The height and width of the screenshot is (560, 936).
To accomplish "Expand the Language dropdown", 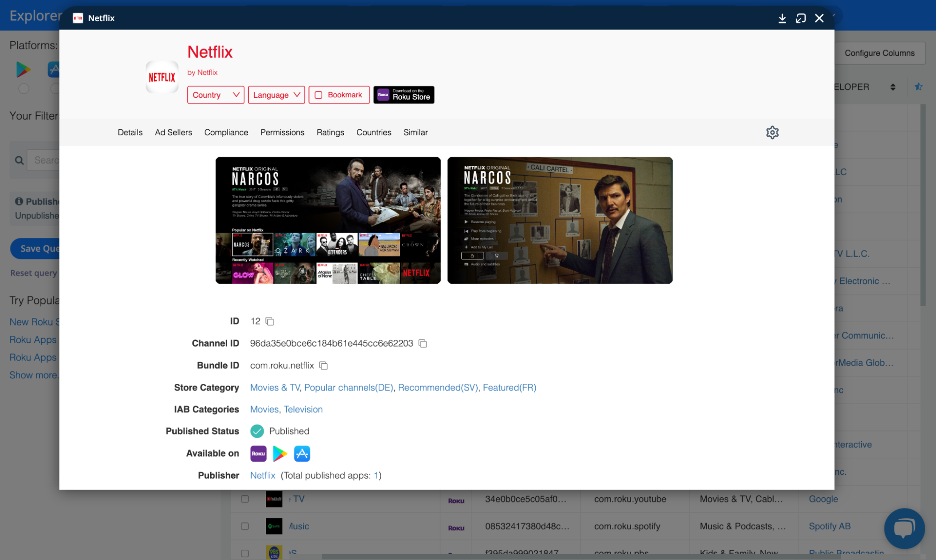I will (276, 95).
